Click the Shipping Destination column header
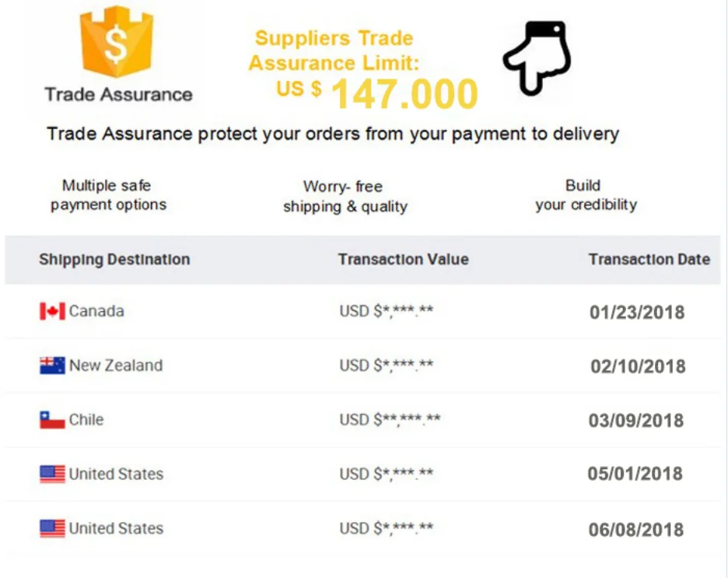Image resolution: width=728 pixels, height=578 pixels. coord(114,260)
